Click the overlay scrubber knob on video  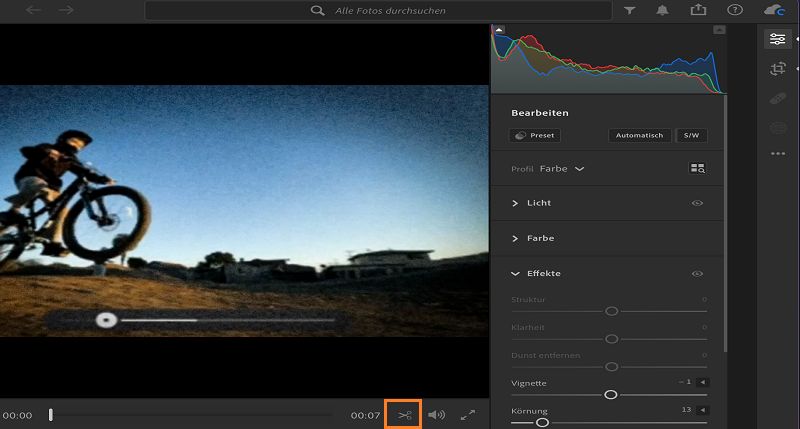[106, 320]
